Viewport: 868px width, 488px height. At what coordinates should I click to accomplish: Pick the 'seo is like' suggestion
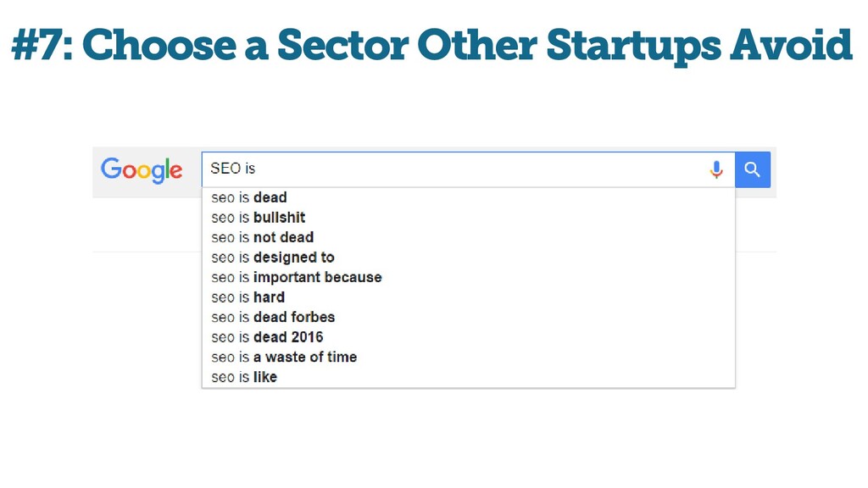[468, 377]
